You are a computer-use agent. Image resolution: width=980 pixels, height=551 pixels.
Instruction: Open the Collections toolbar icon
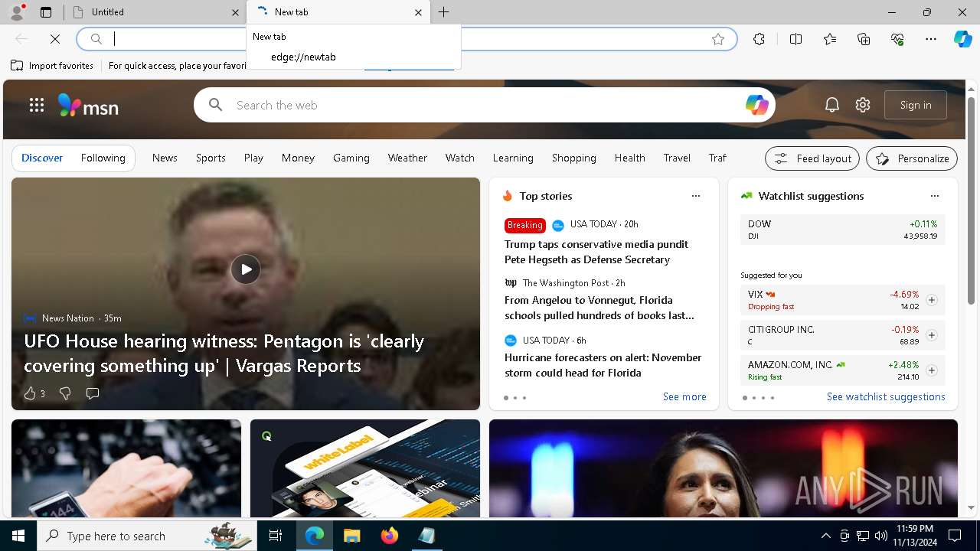(864, 39)
